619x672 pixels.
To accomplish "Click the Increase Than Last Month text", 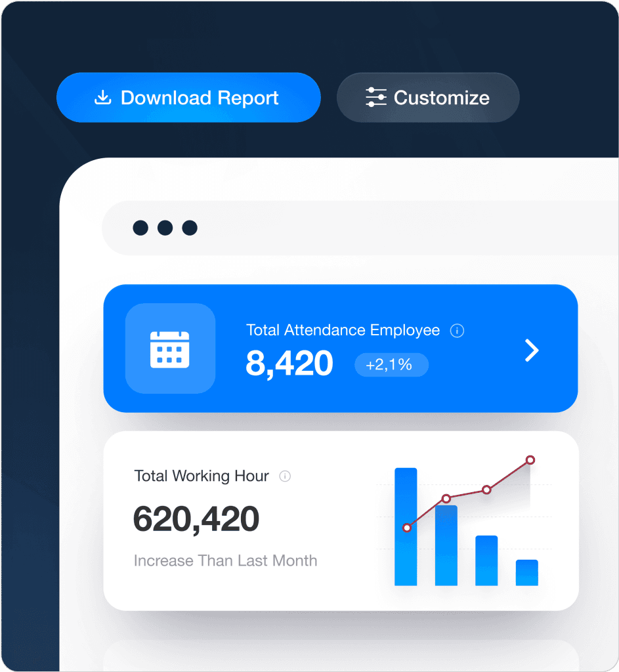I will (226, 560).
